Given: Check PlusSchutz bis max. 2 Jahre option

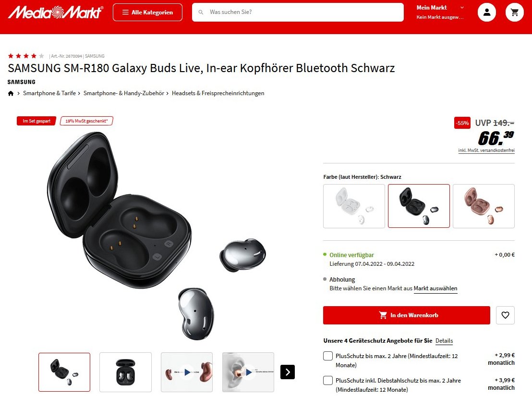Looking at the screenshot, I should pos(328,356).
